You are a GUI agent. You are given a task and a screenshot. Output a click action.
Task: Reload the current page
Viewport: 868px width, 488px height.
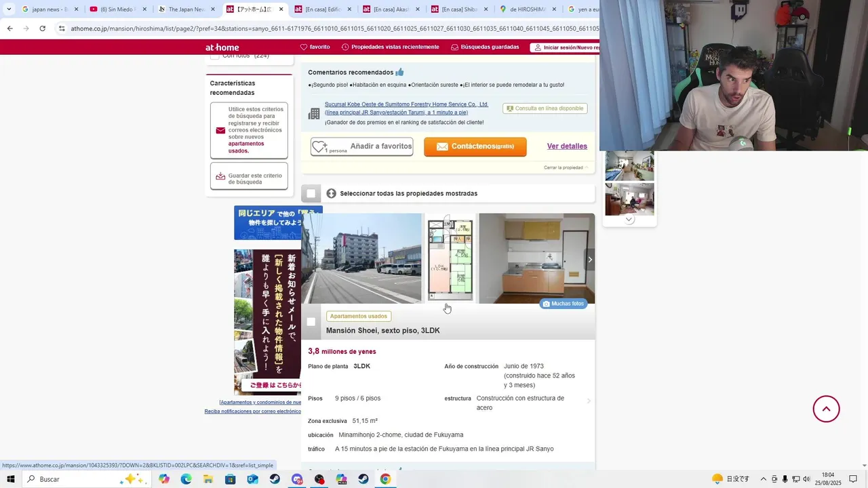42,28
